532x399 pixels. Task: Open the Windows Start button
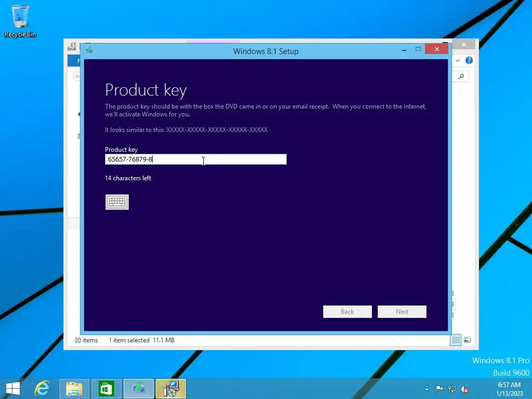pos(13,389)
